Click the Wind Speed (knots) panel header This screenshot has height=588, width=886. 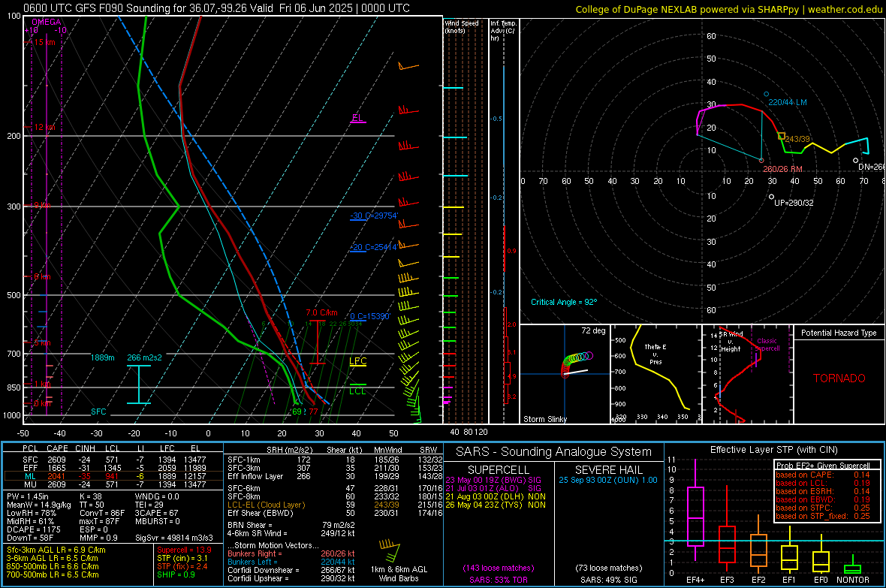tap(462, 26)
